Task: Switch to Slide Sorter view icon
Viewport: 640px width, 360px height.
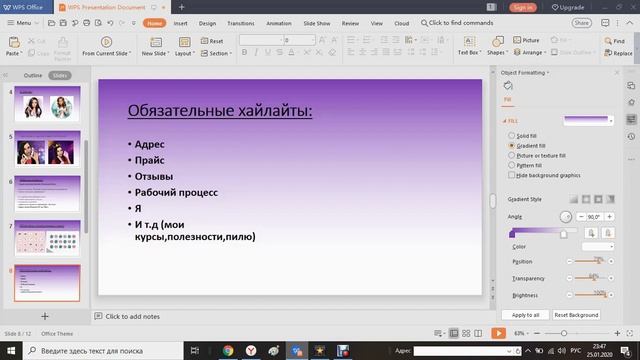Action: [466, 333]
